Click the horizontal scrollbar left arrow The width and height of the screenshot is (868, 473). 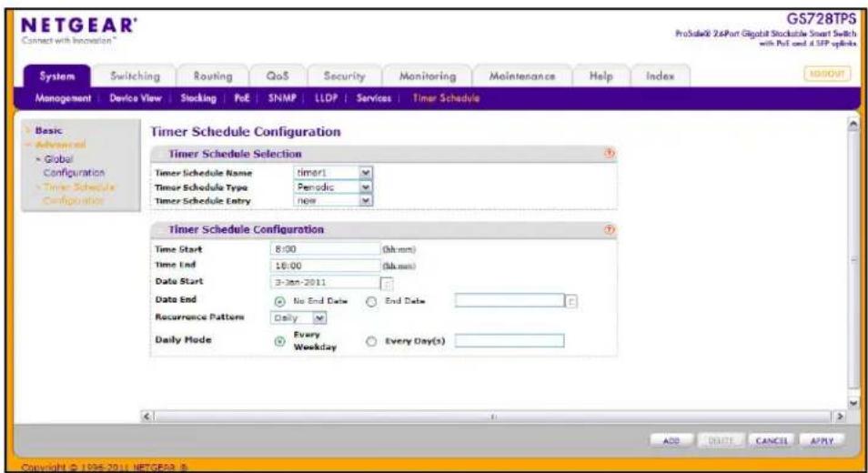click(147, 416)
